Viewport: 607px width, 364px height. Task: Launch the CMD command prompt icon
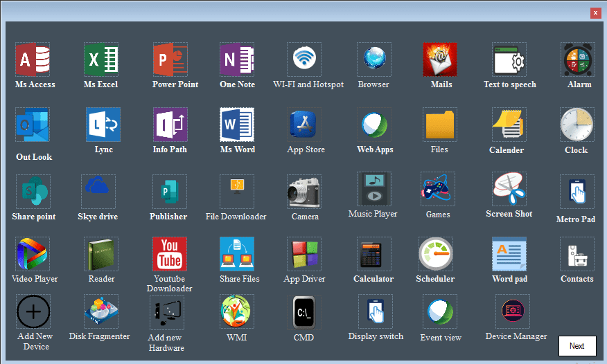(304, 311)
